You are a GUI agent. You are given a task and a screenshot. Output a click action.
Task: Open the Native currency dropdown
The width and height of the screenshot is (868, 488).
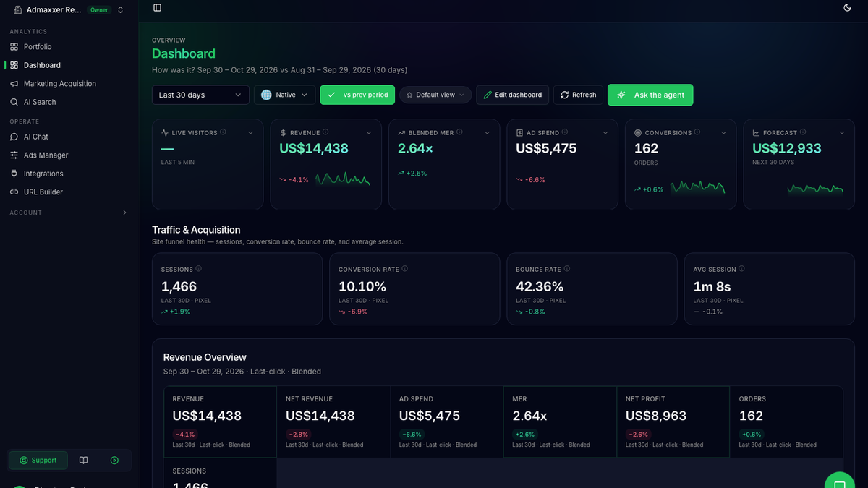pos(284,95)
